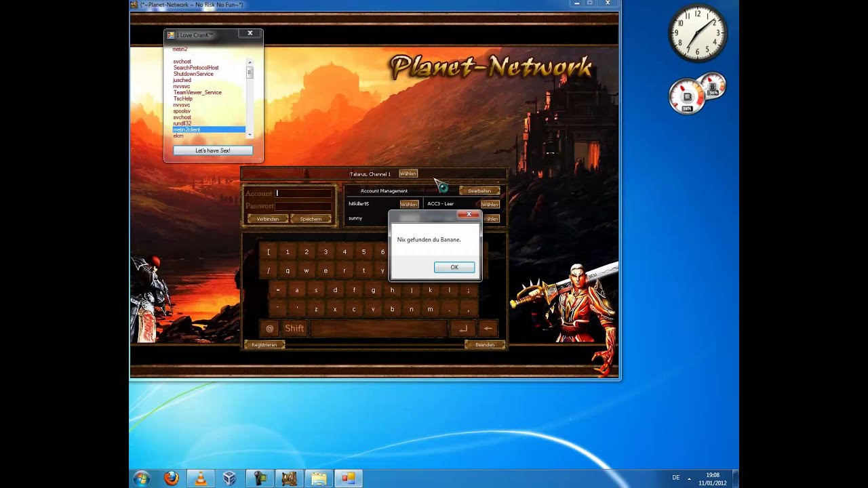Click the I Love CranK window icon
Screen dimensions: 868x488
tap(170, 35)
